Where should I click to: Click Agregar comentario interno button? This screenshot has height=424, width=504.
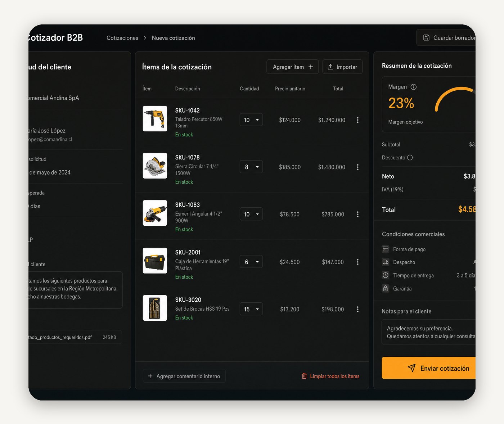click(x=184, y=376)
